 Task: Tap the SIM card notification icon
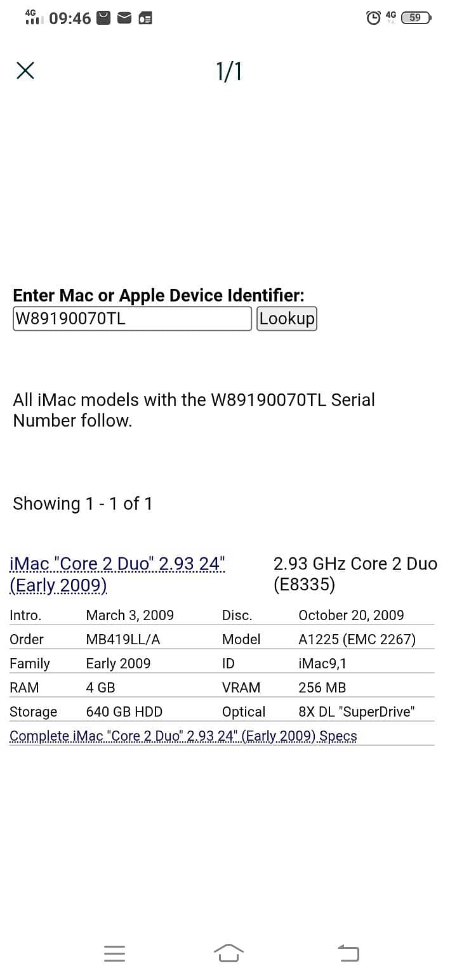145,18
